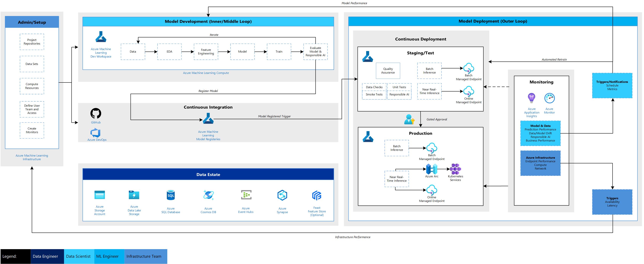Viewport: 644px width, 264px height.
Task: Select the Create Monitors box
Action: pos(32,130)
